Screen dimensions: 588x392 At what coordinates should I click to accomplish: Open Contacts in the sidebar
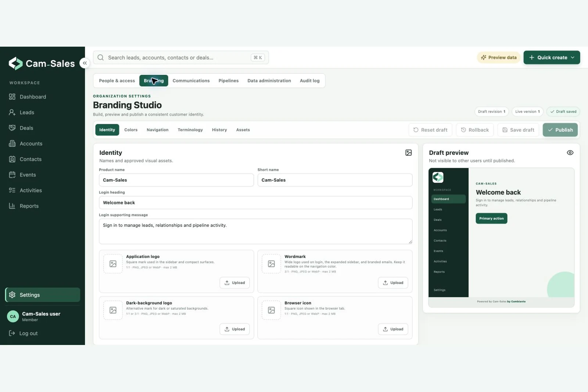pyautogui.click(x=43, y=159)
